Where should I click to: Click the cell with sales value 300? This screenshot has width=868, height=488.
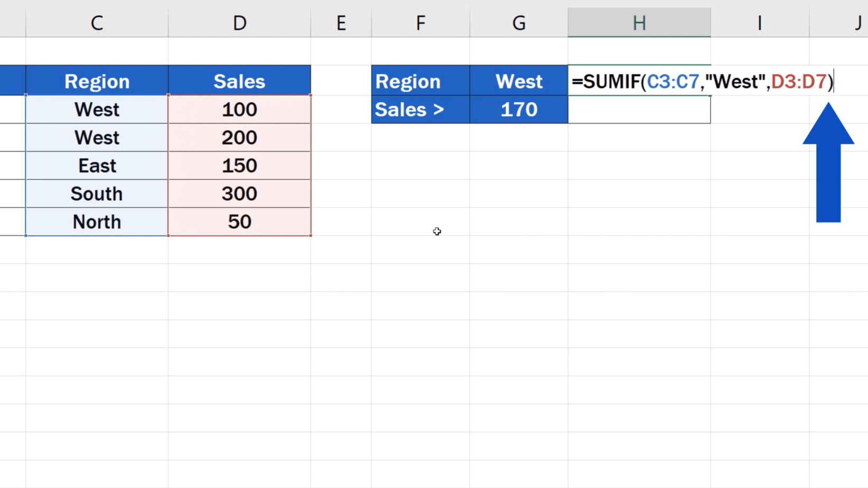click(240, 193)
